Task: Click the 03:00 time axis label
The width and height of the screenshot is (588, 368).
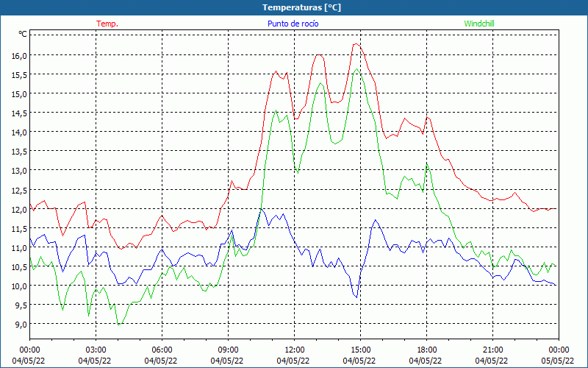Action: tap(96, 350)
